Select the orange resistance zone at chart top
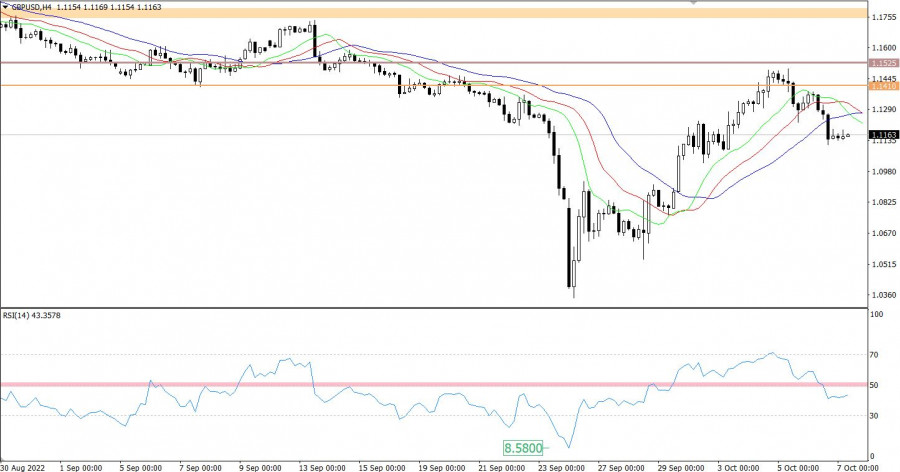Image resolution: width=900 pixels, height=472 pixels. tap(430, 13)
